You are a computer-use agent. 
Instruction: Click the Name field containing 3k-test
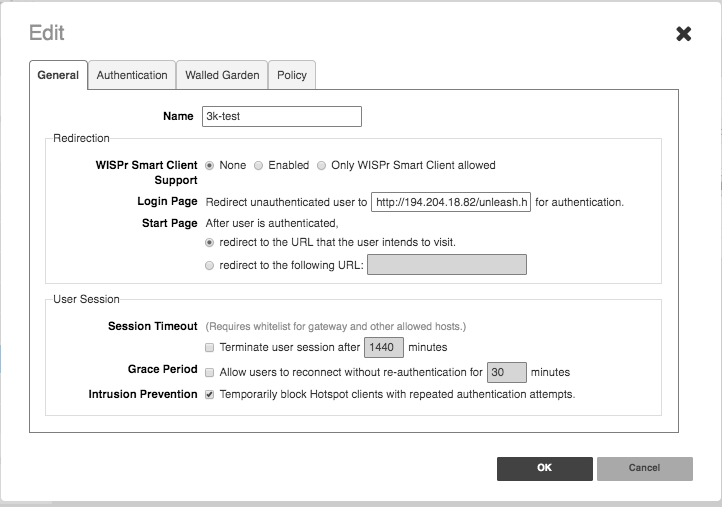[x=280, y=117]
